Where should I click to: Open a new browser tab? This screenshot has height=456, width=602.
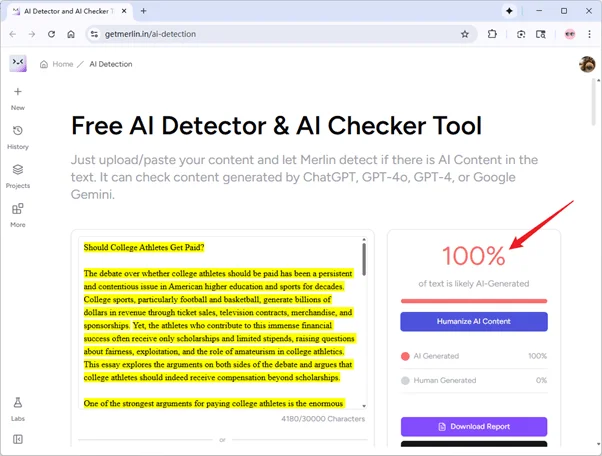[144, 11]
